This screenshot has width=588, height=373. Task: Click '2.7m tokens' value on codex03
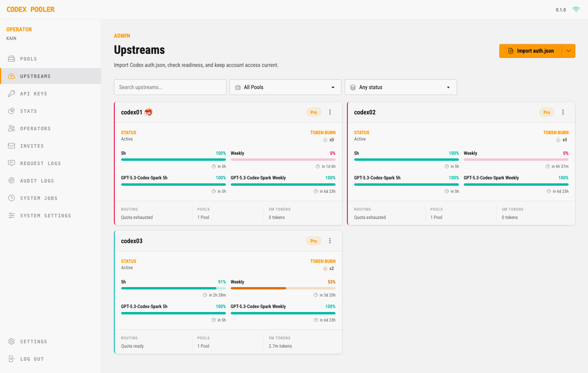click(280, 346)
